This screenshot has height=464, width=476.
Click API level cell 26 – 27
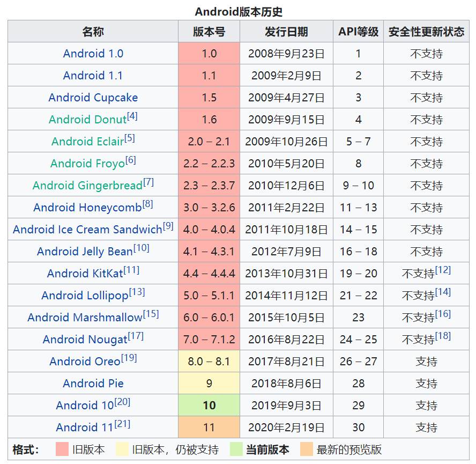click(x=358, y=362)
